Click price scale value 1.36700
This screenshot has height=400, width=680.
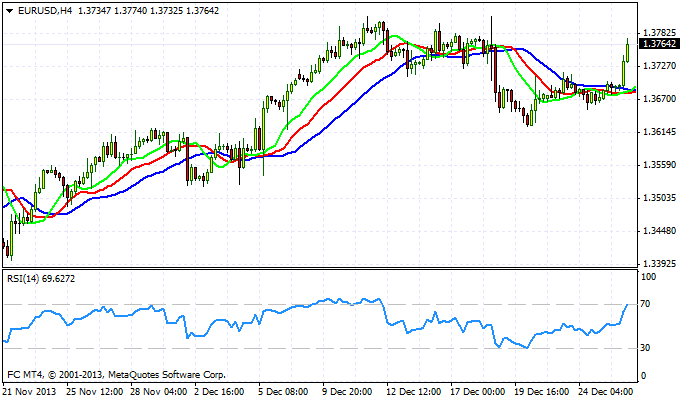tap(660, 99)
